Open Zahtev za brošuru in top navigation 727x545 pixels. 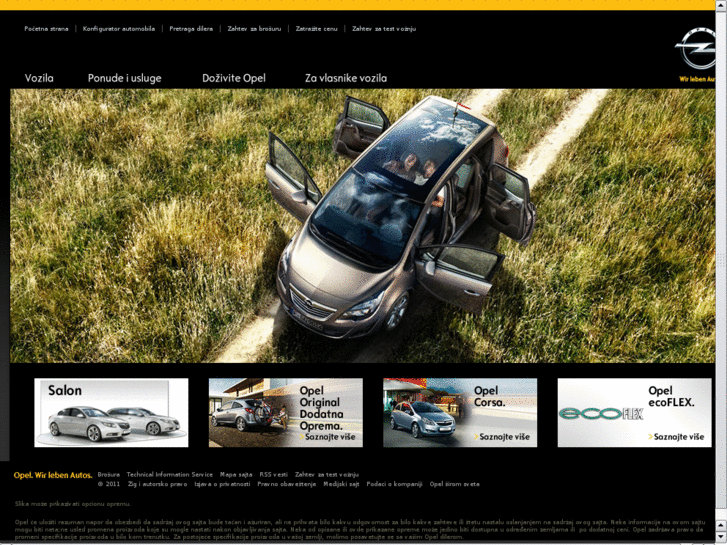click(254, 29)
